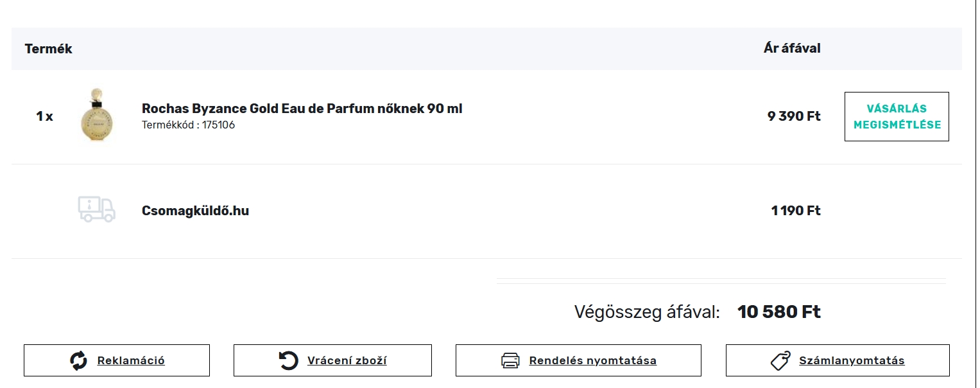Open the Számlanyomtatás link
The image size is (980, 388).
[851, 360]
